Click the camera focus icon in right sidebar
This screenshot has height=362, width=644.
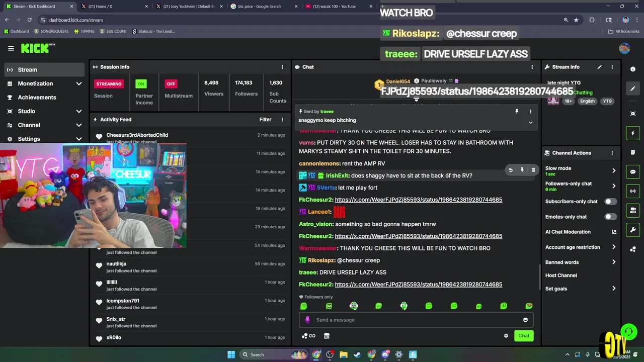click(633, 114)
